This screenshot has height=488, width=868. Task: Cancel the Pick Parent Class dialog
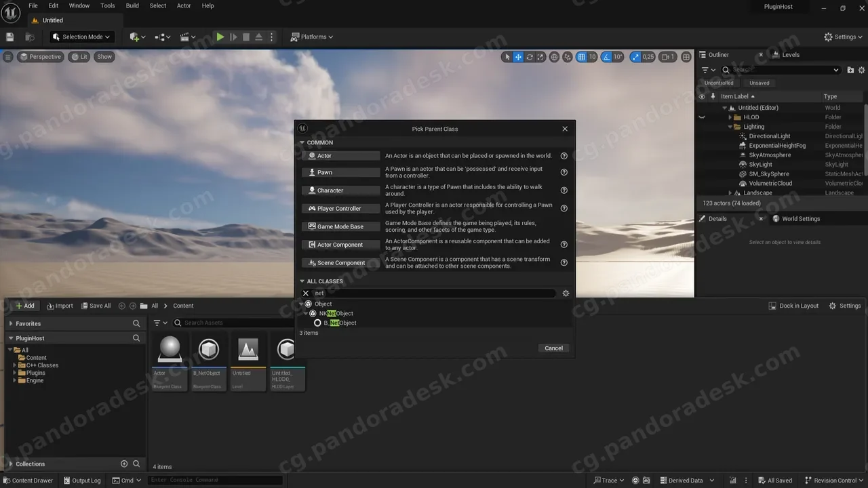554,348
